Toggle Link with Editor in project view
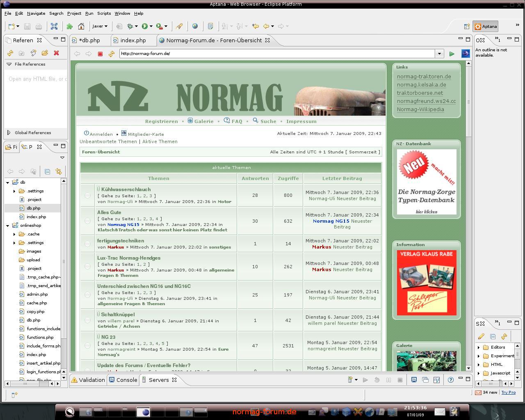 point(59,171)
